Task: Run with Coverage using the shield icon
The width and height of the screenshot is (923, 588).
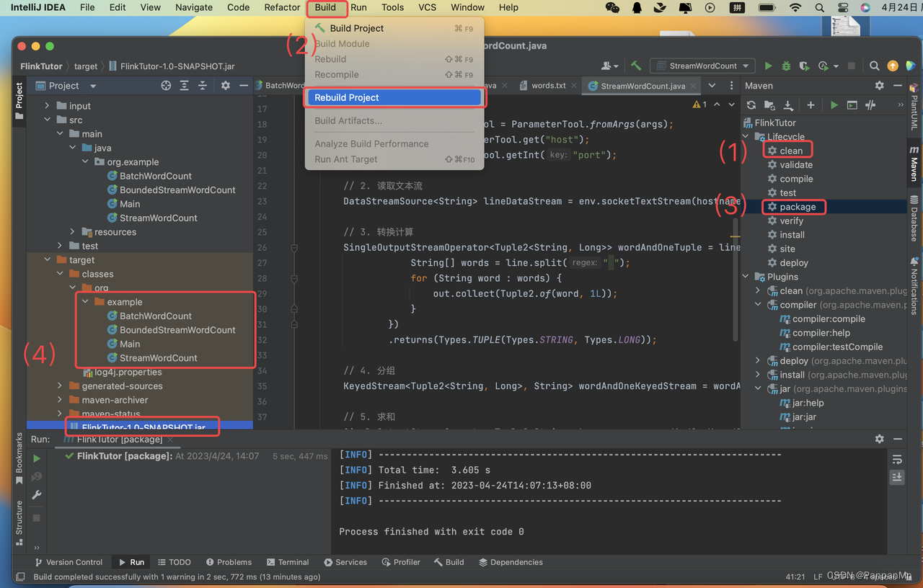Action: point(804,66)
